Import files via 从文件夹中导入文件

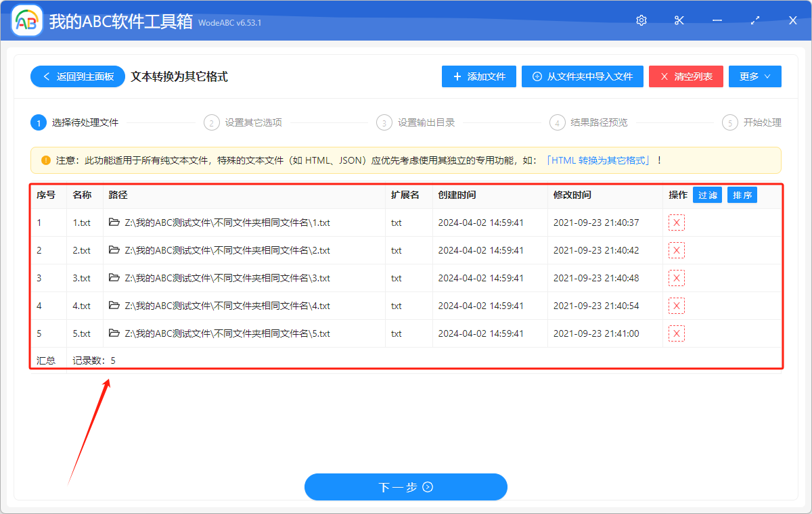click(582, 76)
